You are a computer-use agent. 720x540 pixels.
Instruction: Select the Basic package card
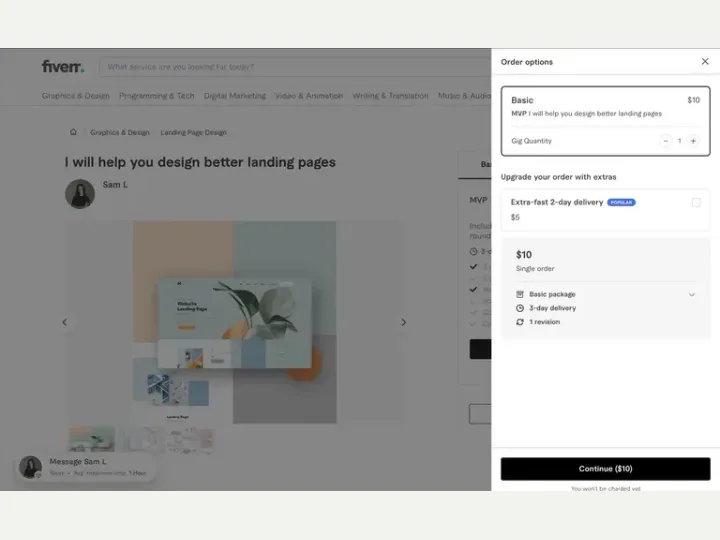(605, 121)
